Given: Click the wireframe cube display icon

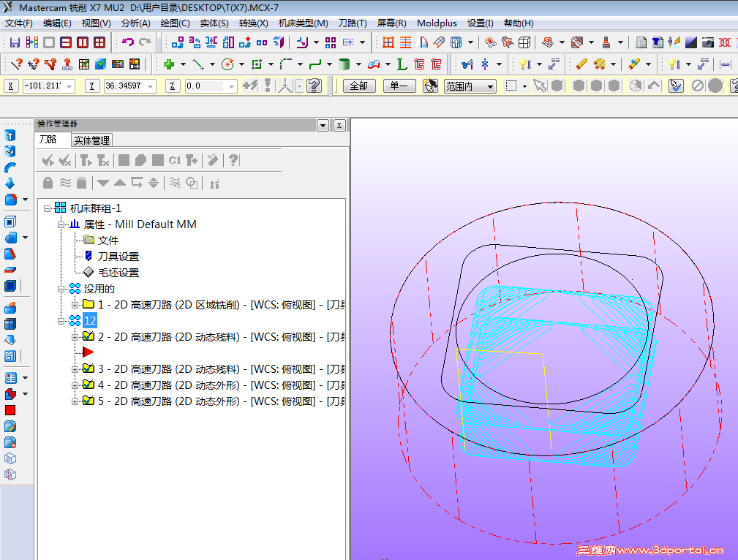Looking at the screenshot, I should (524, 42).
